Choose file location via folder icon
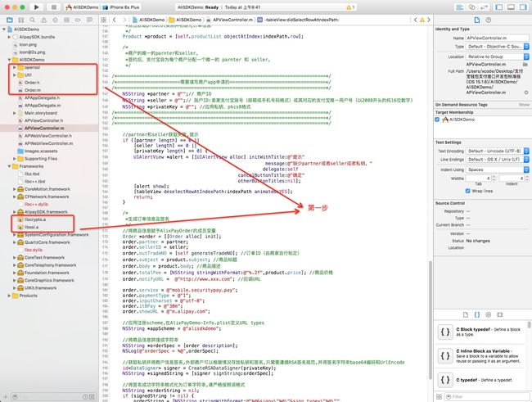The width and height of the screenshot is (532, 402). pos(525,64)
